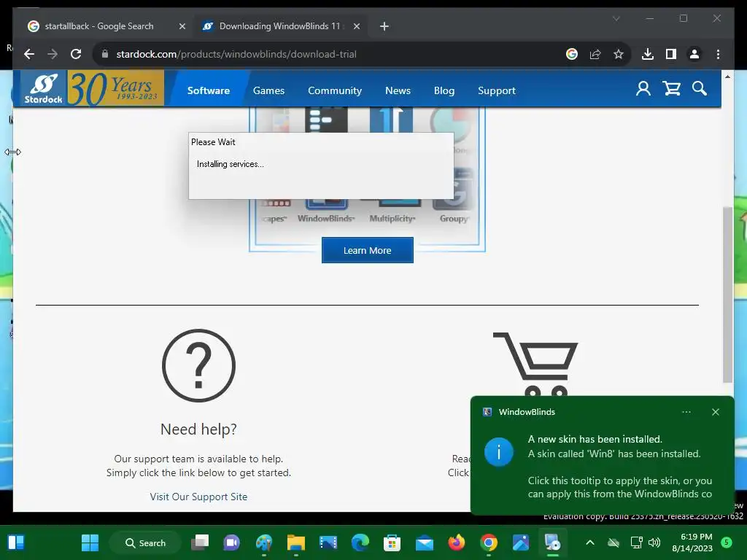Launch Microsoft Edge from the taskbar
Image resolution: width=747 pixels, height=560 pixels.
360,542
